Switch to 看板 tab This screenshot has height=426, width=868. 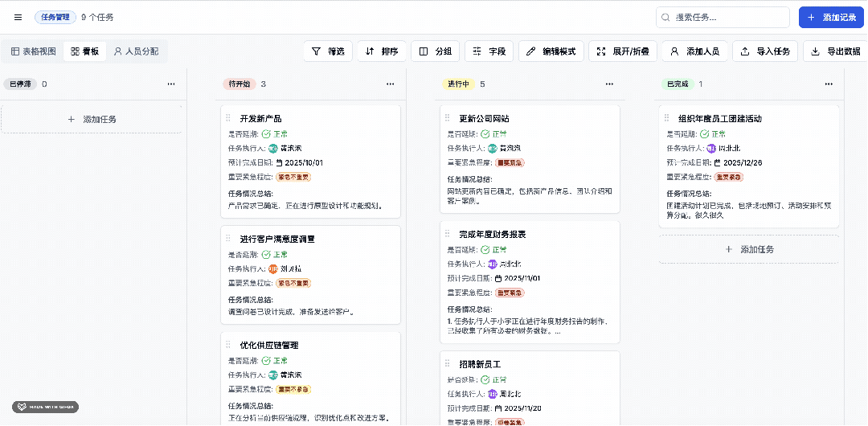84,51
